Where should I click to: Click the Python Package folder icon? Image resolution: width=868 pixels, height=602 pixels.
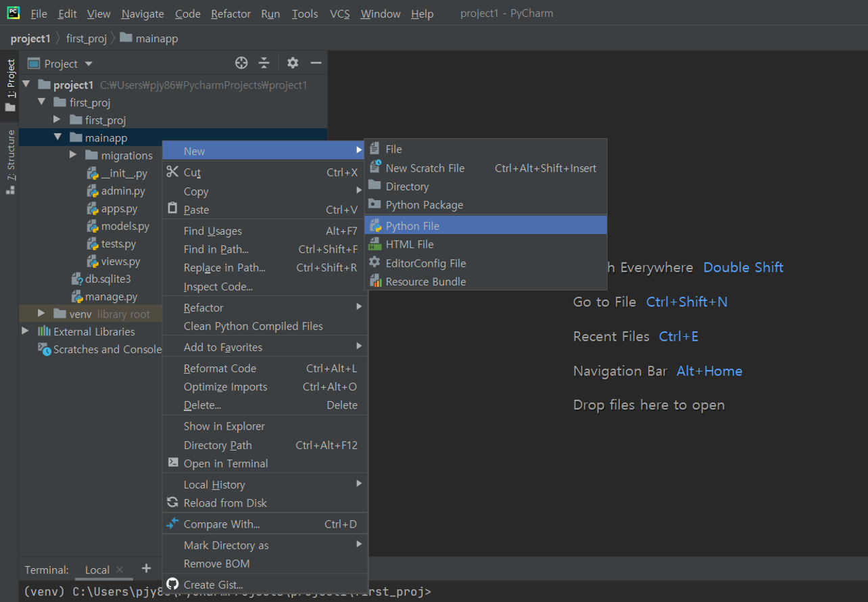[x=375, y=204]
